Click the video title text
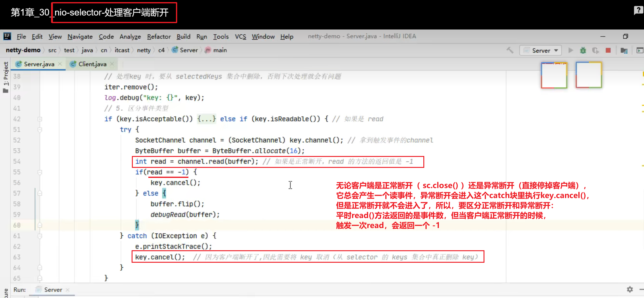 pyautogui.click(x=90, y=12)
